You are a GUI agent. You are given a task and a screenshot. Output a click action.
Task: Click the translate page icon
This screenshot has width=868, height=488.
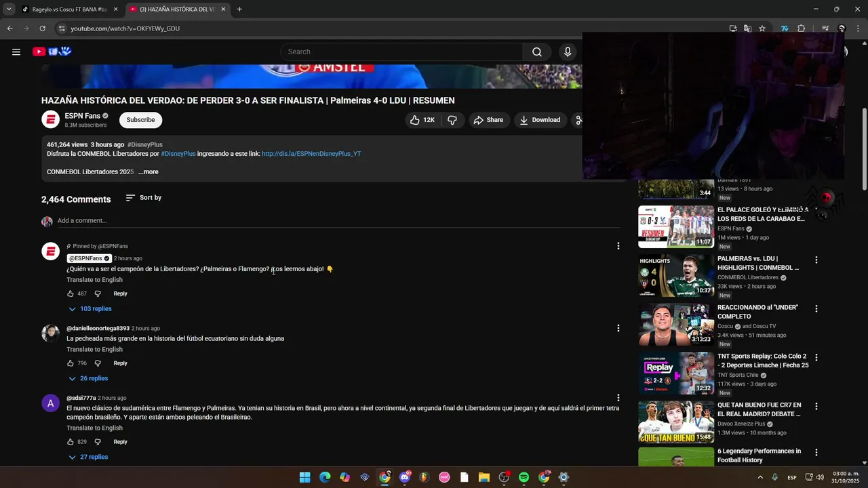747,28
